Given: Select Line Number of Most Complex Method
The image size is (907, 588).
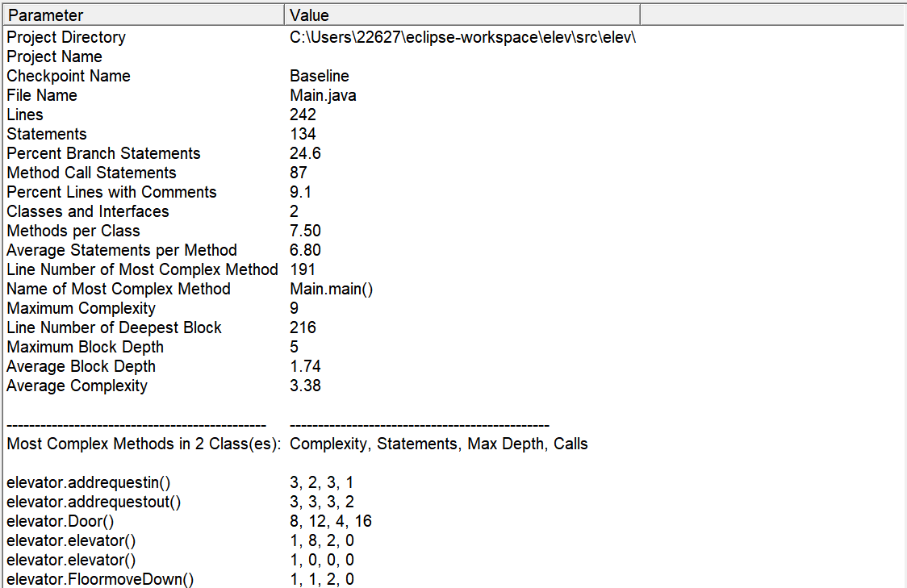Looking at the screenshot, I should coord(142,270).
